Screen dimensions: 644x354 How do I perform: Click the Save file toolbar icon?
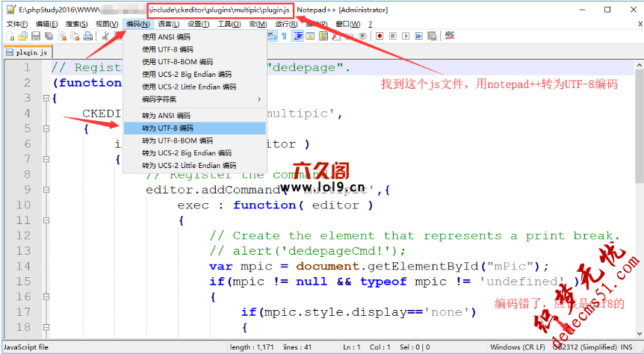(x=36, y=36)
